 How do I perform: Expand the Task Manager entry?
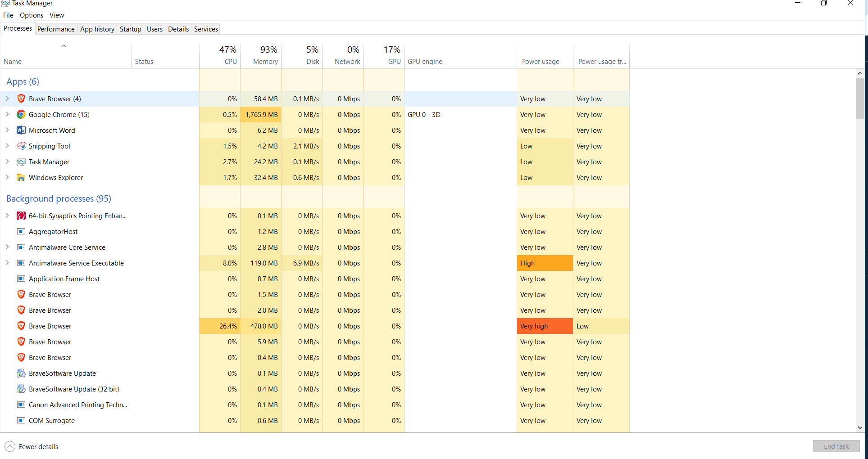[7, 162]
